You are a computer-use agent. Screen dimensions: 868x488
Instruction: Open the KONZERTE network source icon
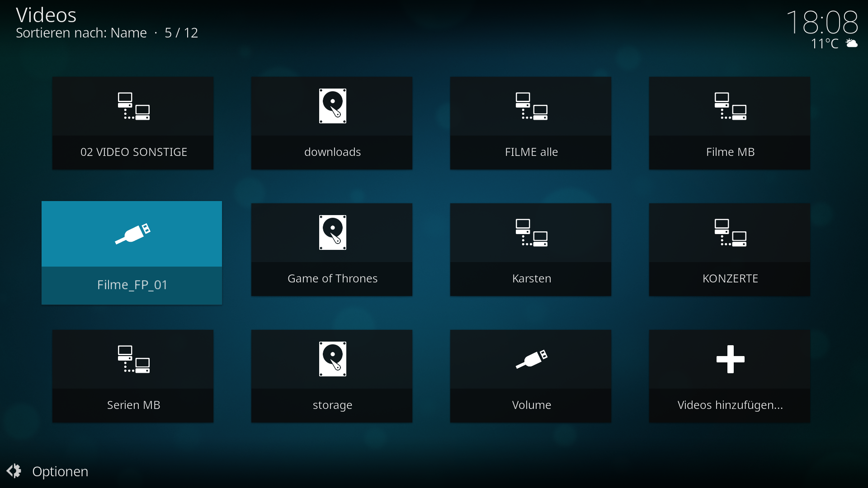pos(730,233)
